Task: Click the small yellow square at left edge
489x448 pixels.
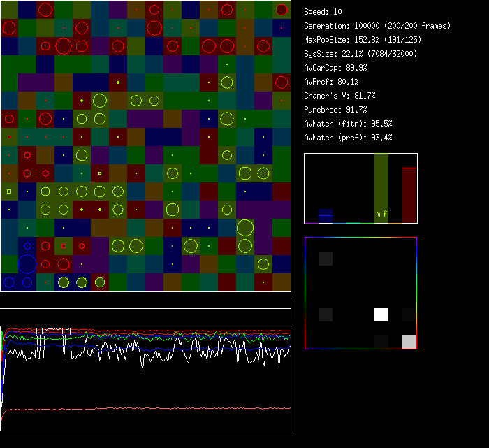Action: click(9, 191)
